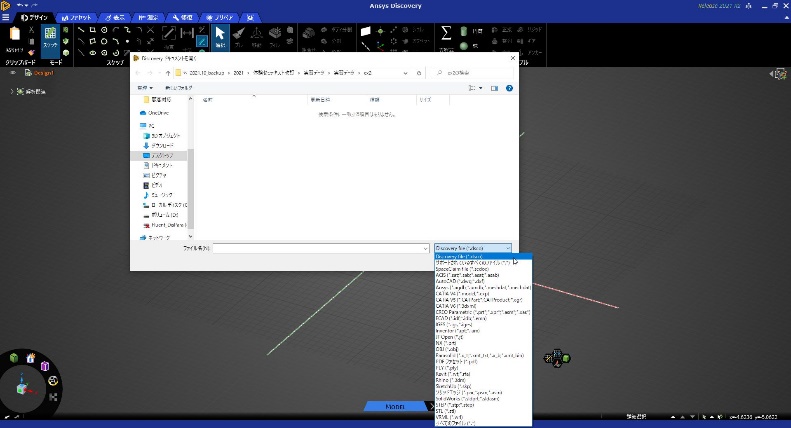Viewport: 791px width, 428px height.
Task: Click the top-right panel toggle icon in viewport
Action: (780, 74)
